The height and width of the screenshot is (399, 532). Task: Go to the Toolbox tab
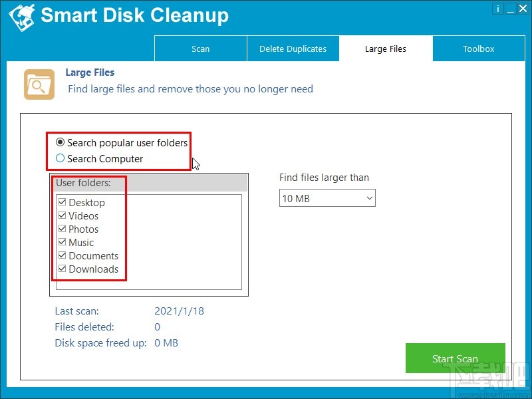click(479, 49)
